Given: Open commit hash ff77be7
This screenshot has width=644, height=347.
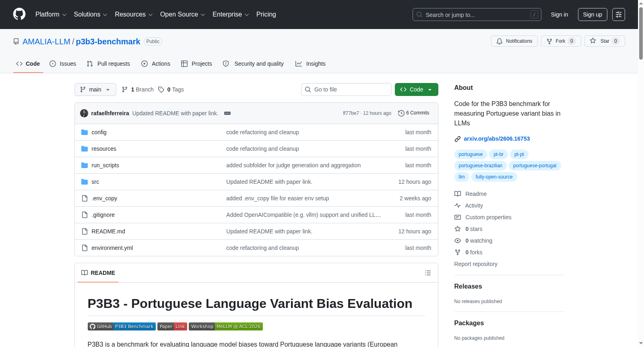Looking at the screenshot, I should (351, 113).
